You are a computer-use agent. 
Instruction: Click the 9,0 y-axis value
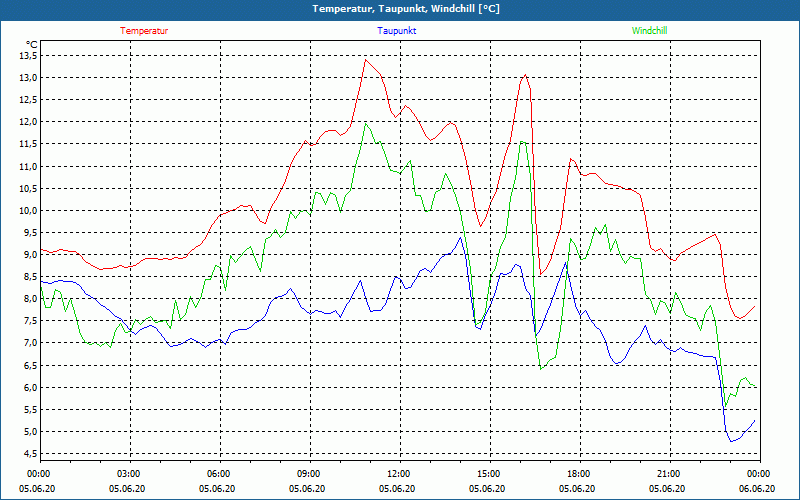(31, 255)
